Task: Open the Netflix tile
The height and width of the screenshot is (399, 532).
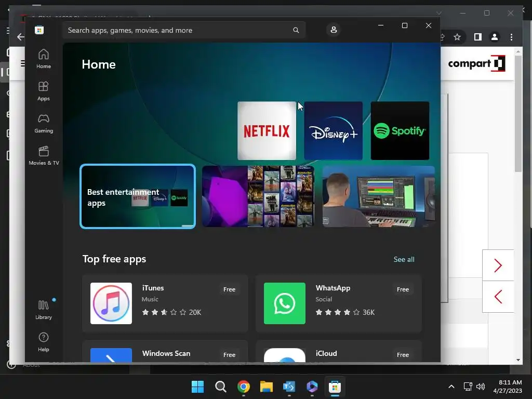Action: click(x=267, y=130)
